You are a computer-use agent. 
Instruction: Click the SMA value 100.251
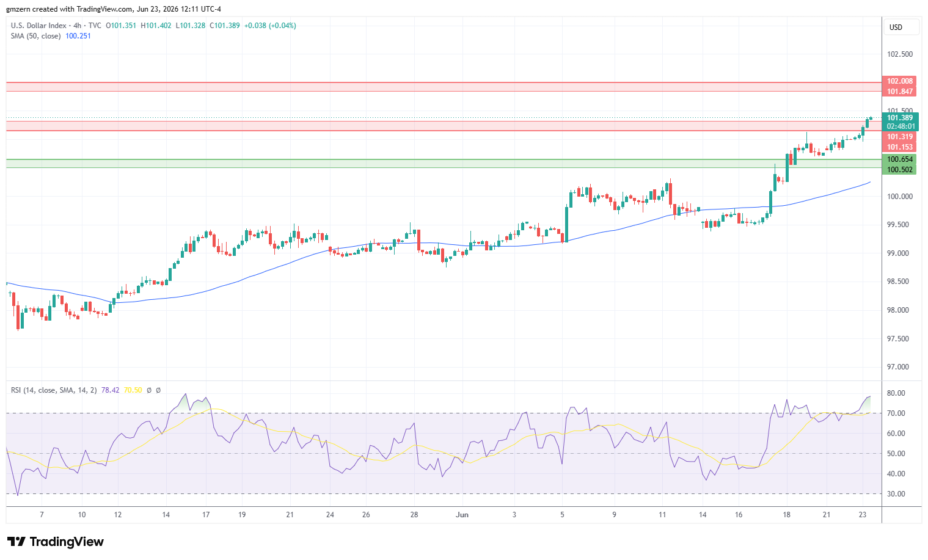click(x=78, y=36)
